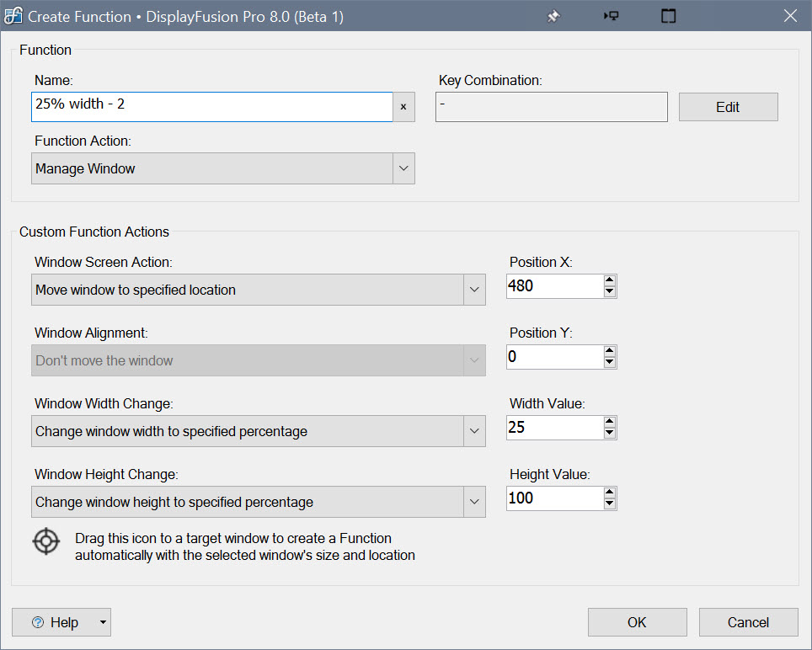Screen dimensions: 812x650
Task: Expand the Function Action dropdown
Action: 403,168
